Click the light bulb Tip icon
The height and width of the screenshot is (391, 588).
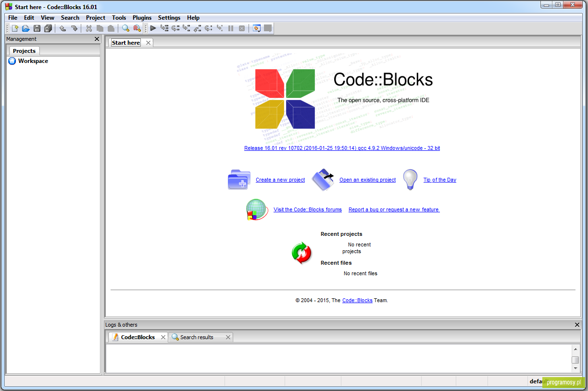click(410, 180)
